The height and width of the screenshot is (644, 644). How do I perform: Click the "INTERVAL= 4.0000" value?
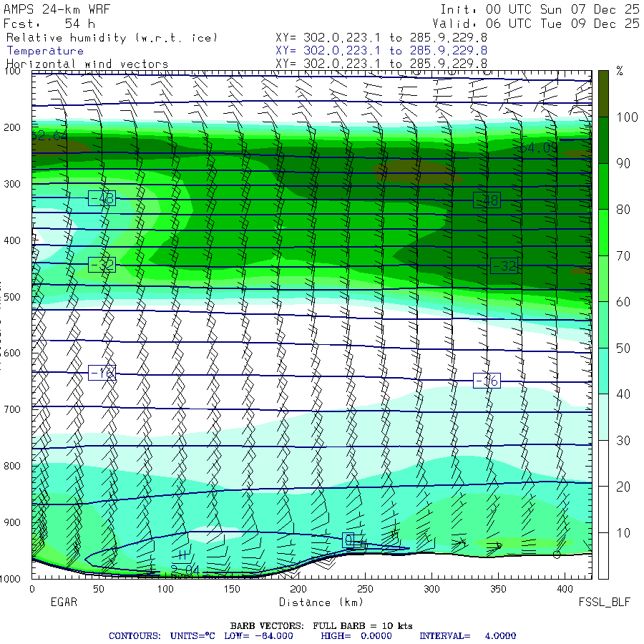coord(467,636)
